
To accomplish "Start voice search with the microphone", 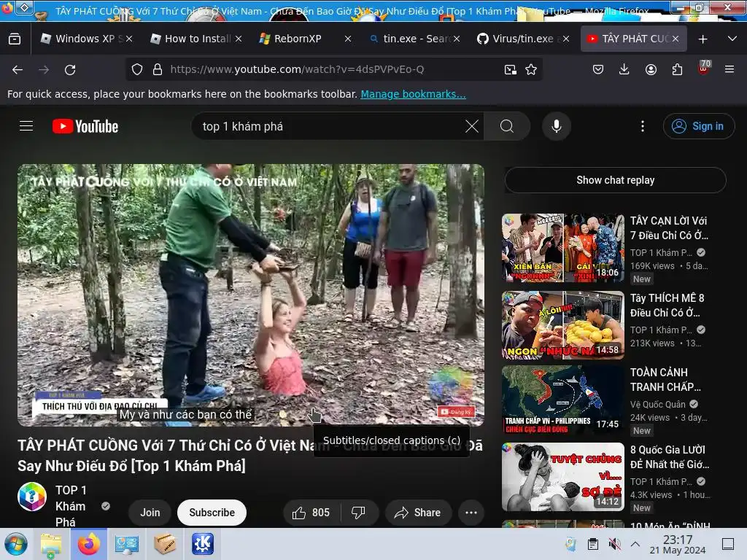I will [x=557, y=126].
